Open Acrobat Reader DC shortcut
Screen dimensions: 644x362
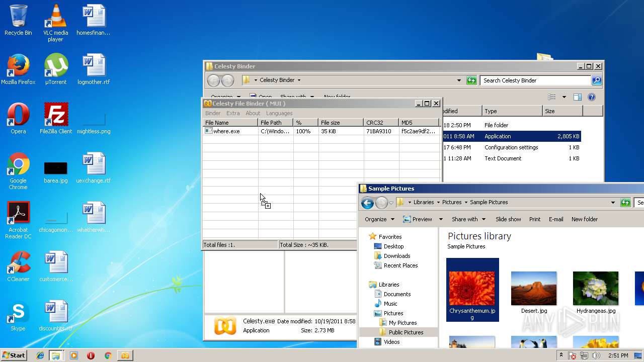[x=18, y=220]
